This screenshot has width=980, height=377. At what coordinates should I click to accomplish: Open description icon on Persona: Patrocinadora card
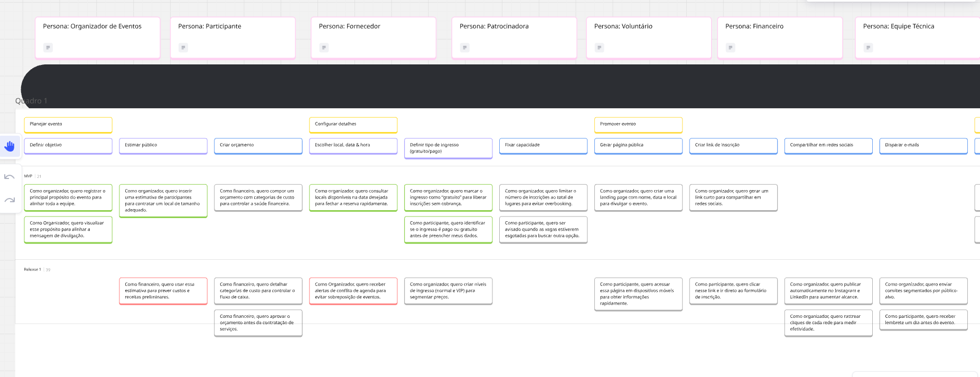pyautogui.click(x=464, y=48)
